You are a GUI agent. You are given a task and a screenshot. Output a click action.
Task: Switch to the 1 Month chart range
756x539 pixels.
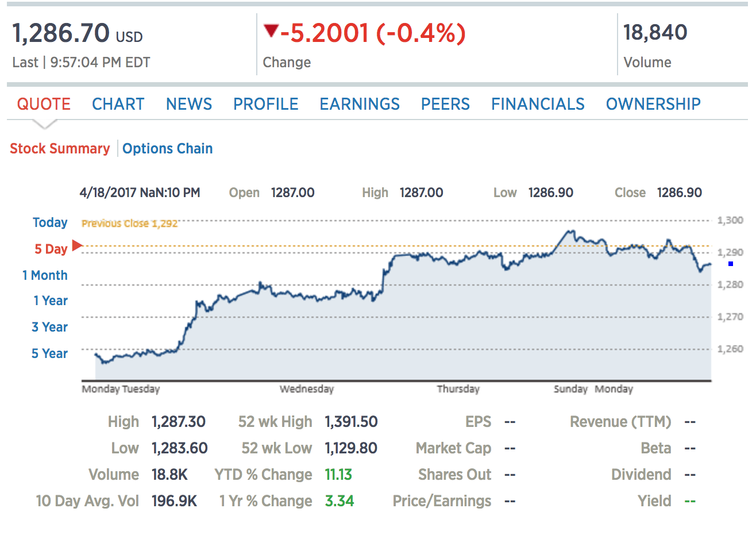[45, 275]
